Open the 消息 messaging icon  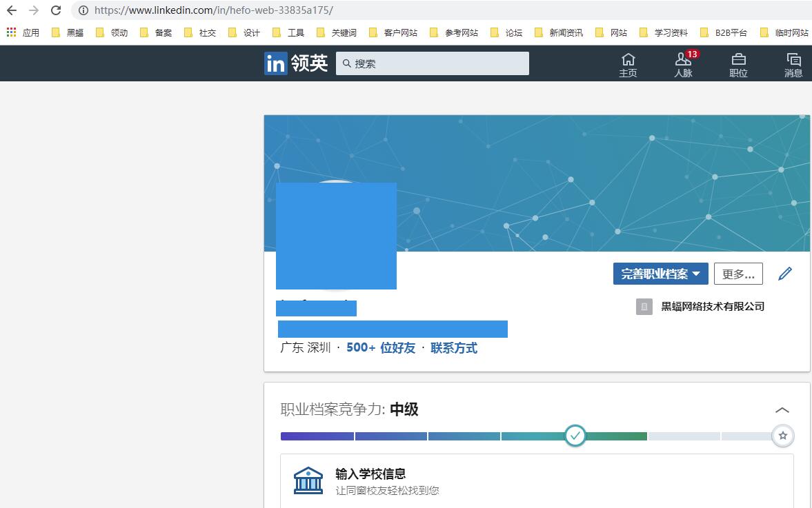coord(793,63)
